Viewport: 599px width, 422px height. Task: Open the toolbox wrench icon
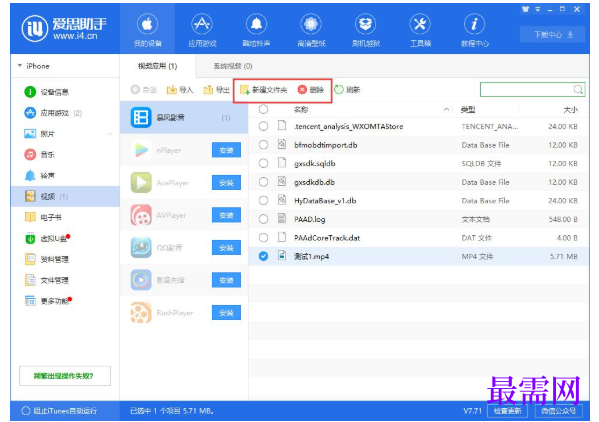[420, 24]
